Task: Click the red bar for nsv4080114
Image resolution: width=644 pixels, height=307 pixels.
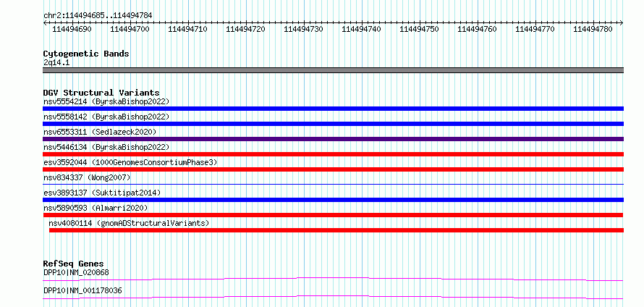Action: pyautogui.click(x=336, y=230)
